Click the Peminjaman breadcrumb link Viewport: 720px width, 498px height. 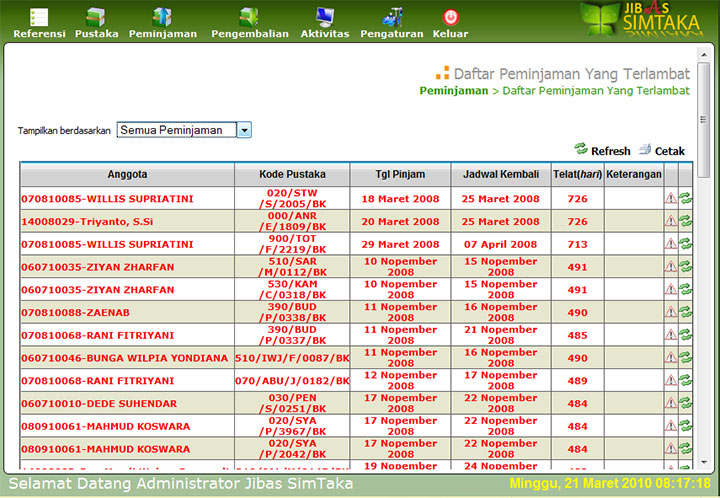coord(454,90)
